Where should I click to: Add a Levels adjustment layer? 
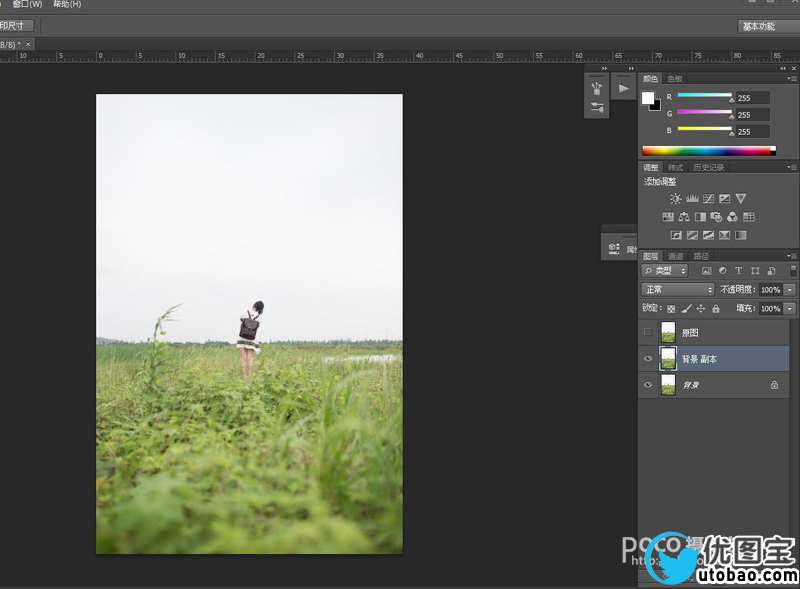click(x=691, y=199)
